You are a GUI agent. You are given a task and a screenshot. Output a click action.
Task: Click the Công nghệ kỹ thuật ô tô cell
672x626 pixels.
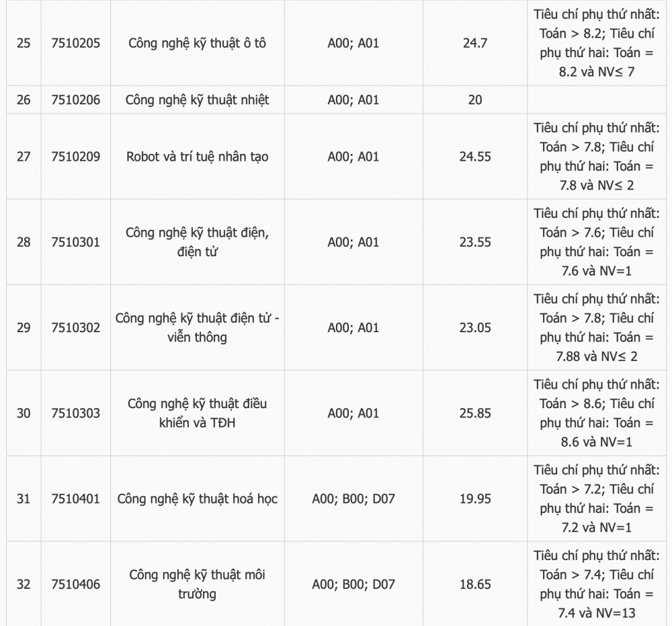coord(197,43)
